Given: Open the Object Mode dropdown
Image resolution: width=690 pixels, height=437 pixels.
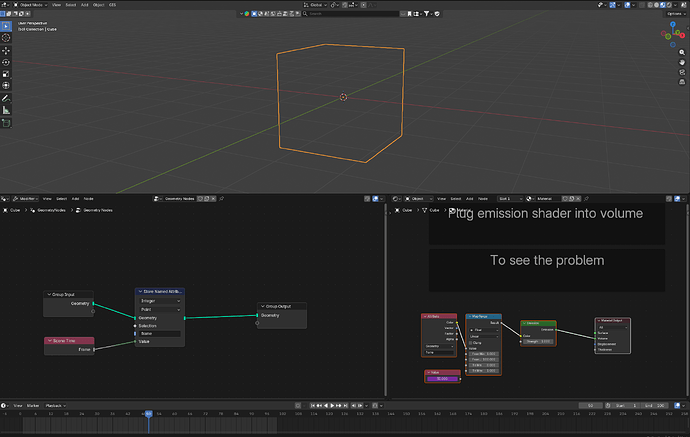Looking at the screenshot, I should (x=30, y=5).
